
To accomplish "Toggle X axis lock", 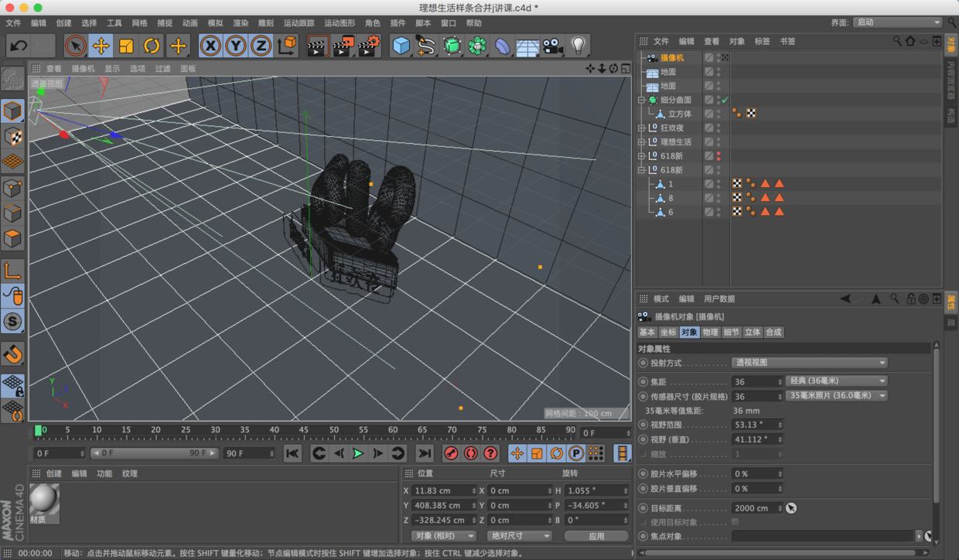I will pyautogui.click(x=210, y=46).
